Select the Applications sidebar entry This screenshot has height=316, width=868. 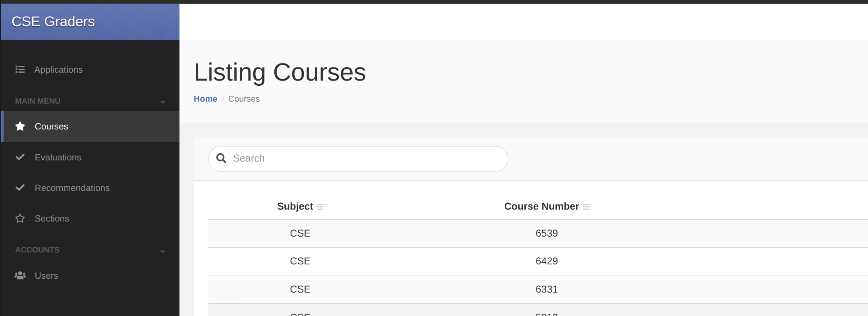pos(58,69)
